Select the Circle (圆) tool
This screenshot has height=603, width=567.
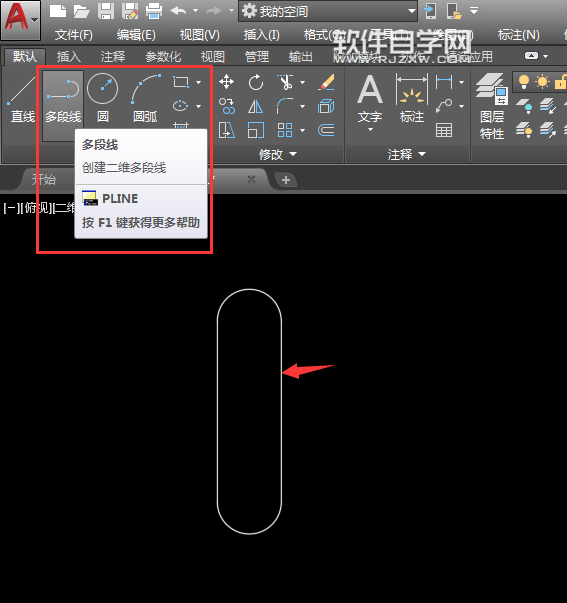102,98
